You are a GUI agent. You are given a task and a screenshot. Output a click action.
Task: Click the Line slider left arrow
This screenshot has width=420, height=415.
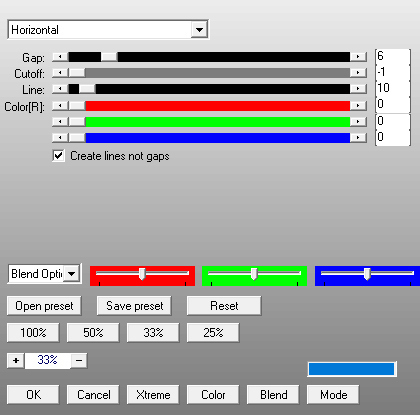(60, 89)
